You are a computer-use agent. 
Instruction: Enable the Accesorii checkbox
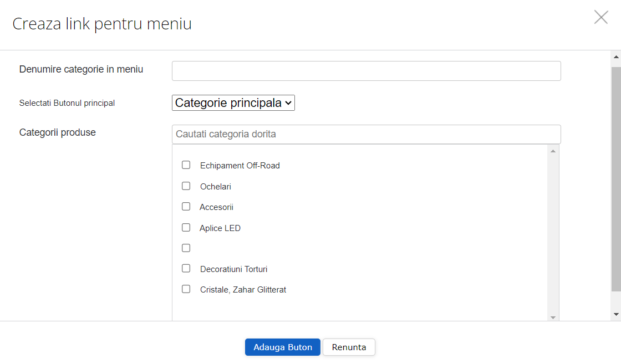pos(186,206)
